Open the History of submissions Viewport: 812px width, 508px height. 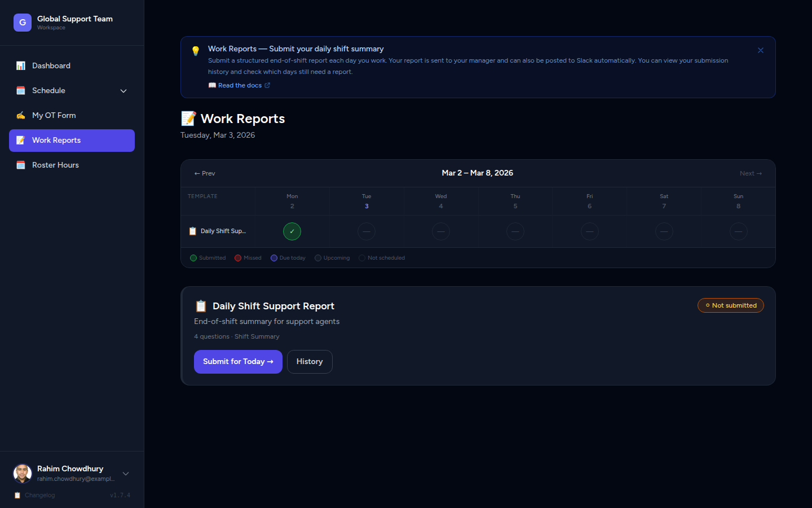click(x=310, y=361)
